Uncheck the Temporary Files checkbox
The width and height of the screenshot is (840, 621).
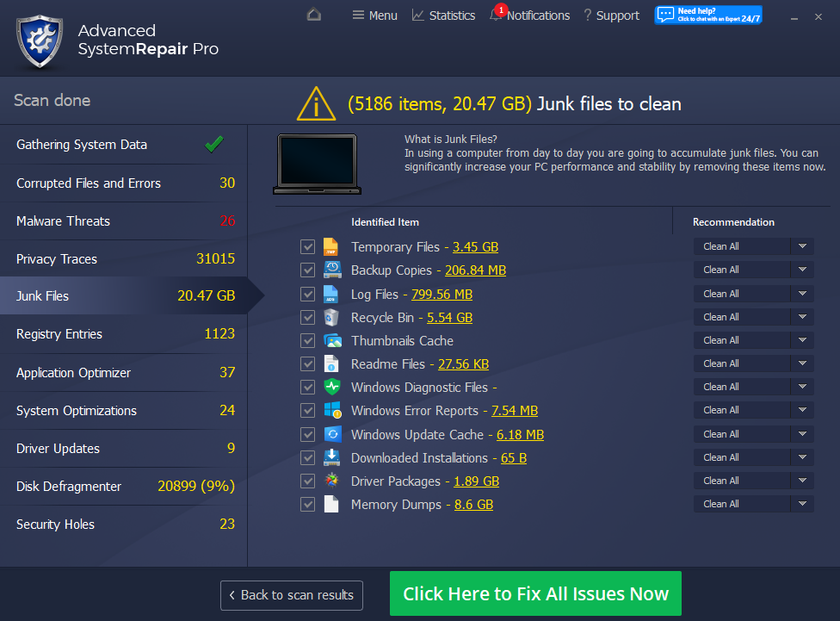pos(308,247)
